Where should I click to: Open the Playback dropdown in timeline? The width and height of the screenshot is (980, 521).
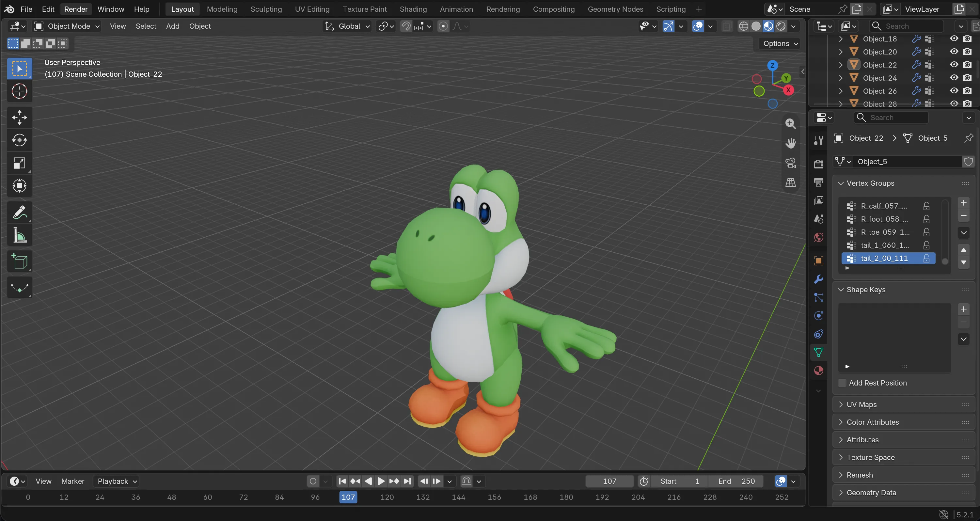tap(117, 481)
